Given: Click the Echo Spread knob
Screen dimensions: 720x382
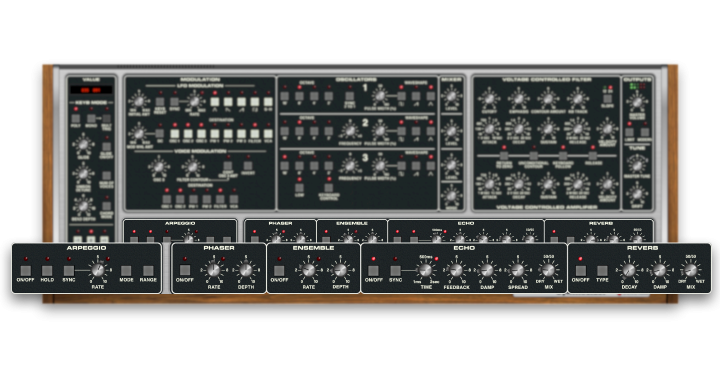Looking at the screenshot, I should (518, 270).
